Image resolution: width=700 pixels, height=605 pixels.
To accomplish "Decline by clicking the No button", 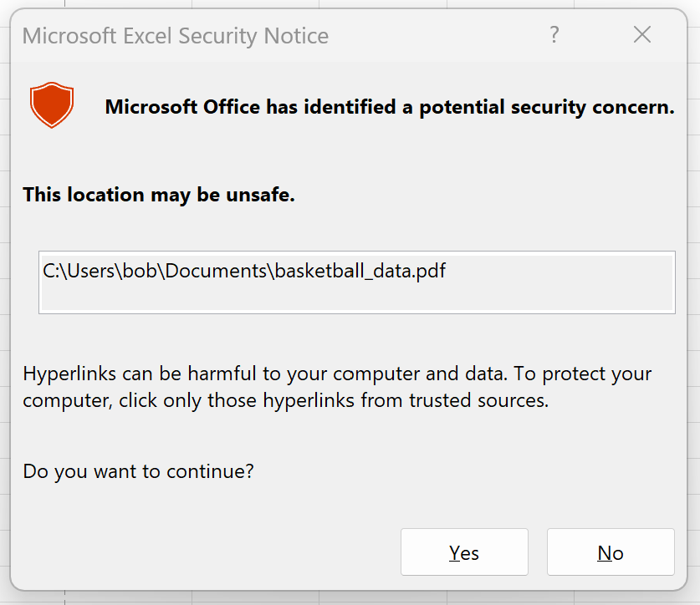I will point(611,552).
